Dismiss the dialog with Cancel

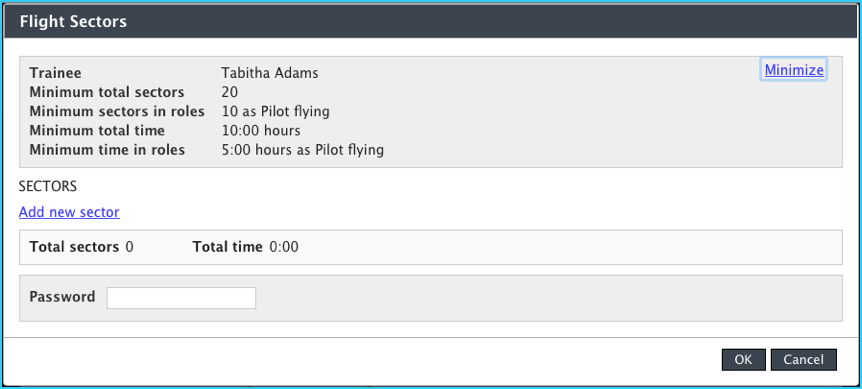804,360
